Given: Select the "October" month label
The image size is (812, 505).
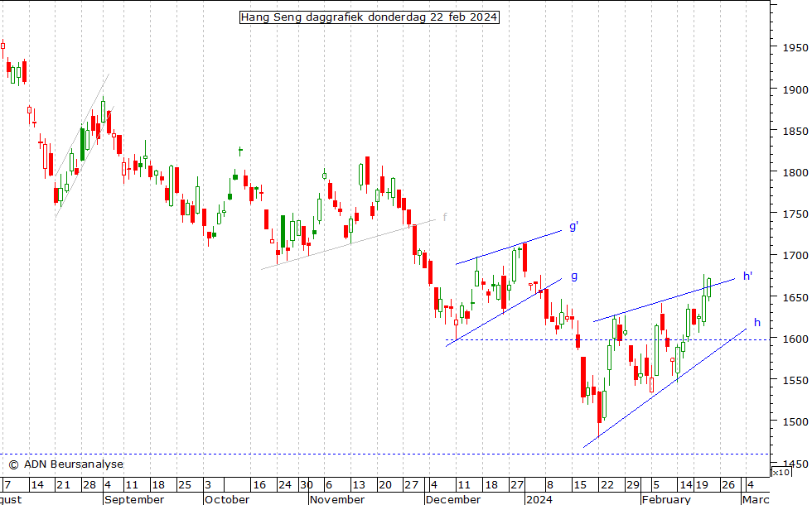Looking at the screenshot, I should 227,499.
